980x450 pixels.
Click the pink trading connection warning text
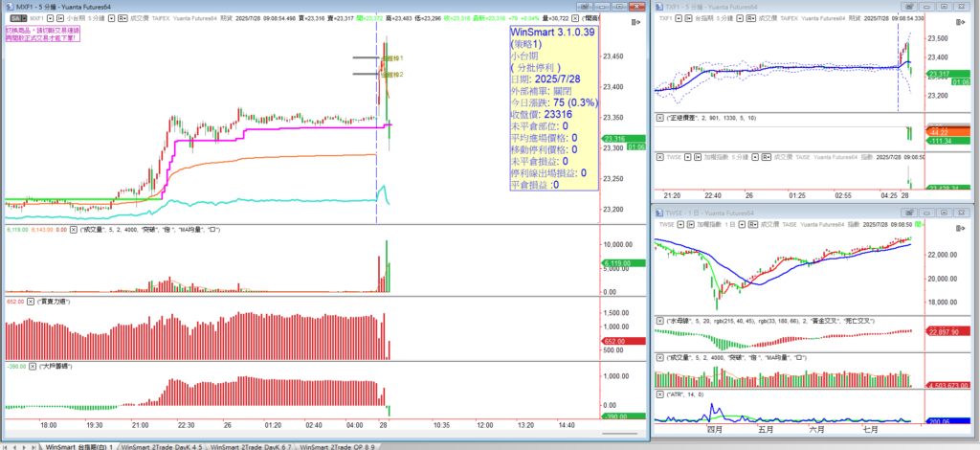coord(42,34)
